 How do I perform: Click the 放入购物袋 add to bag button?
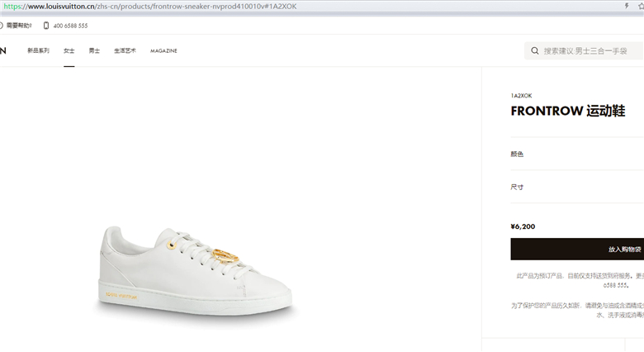pos(577,249)
